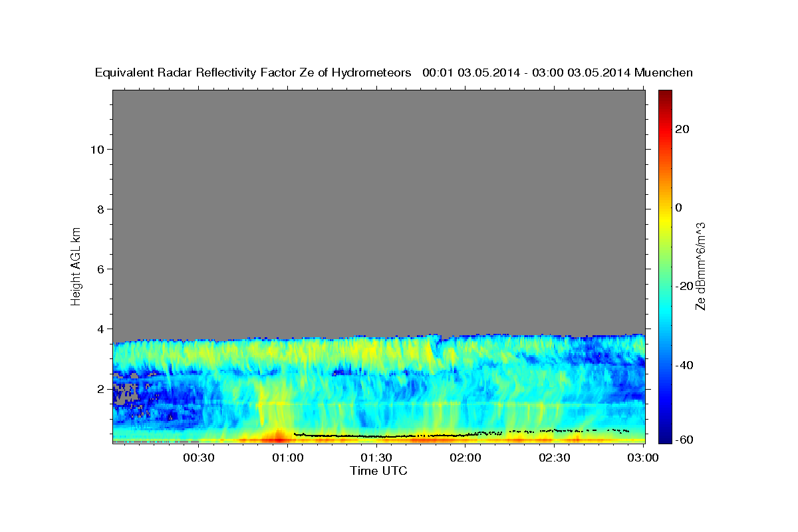Click the 'Time UTC' axis label
798x532 pixels.
pos(378,471)
